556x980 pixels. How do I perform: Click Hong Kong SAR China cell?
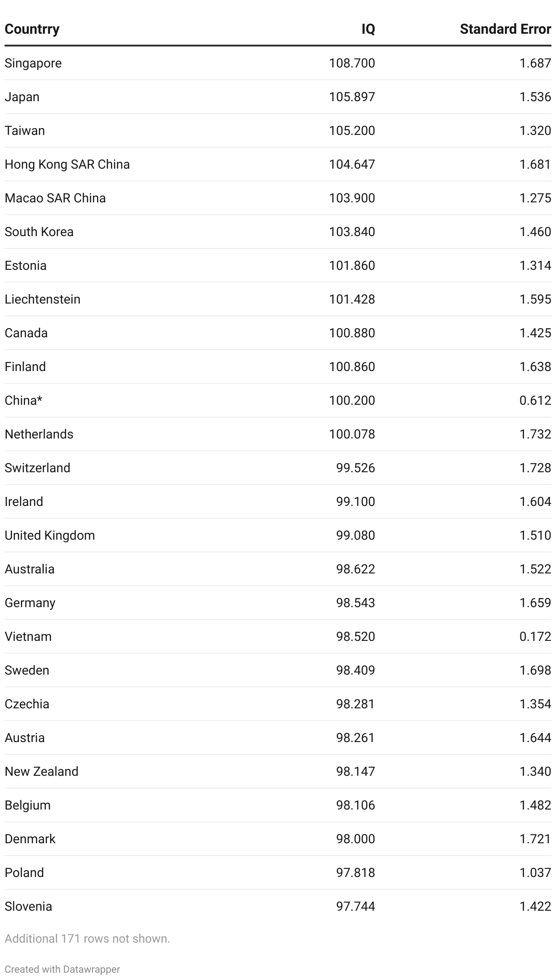tap(67, 164)
